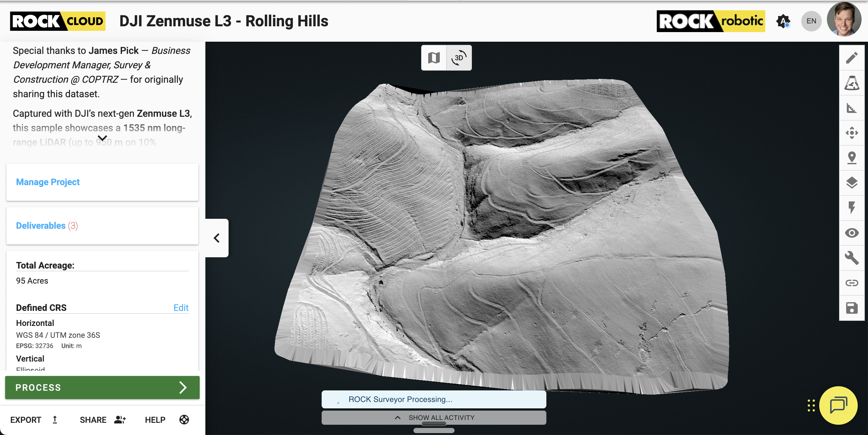Place a location marker on the map
The width and height of the screenshot is (868, 435).
tap(852, 157)
